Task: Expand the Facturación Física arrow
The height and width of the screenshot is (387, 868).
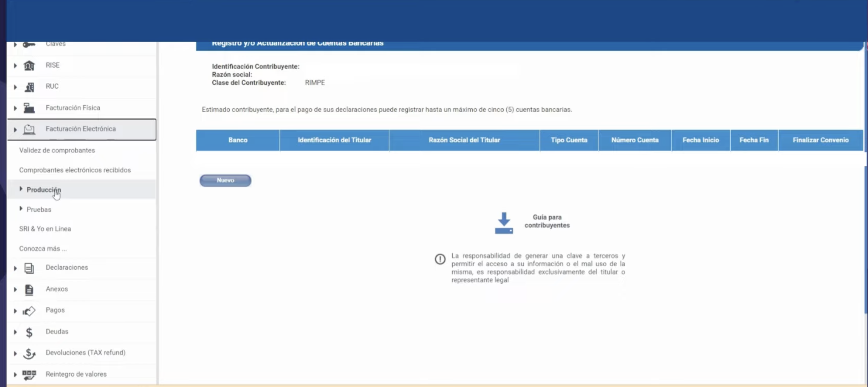Action: [15, 108]
